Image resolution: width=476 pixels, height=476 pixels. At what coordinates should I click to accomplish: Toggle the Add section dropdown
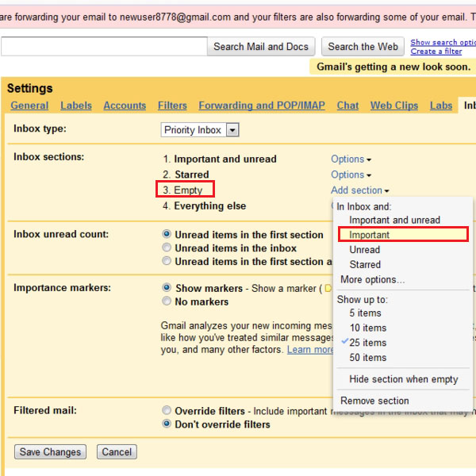(359, 190)
